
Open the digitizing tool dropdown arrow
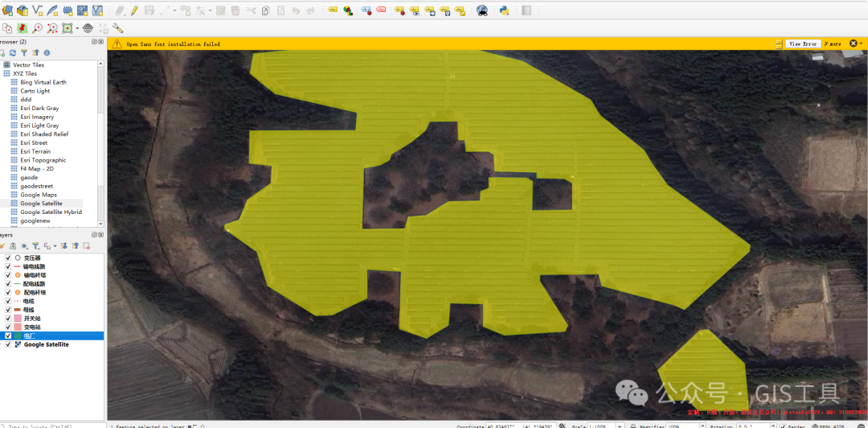coord(175,10)
